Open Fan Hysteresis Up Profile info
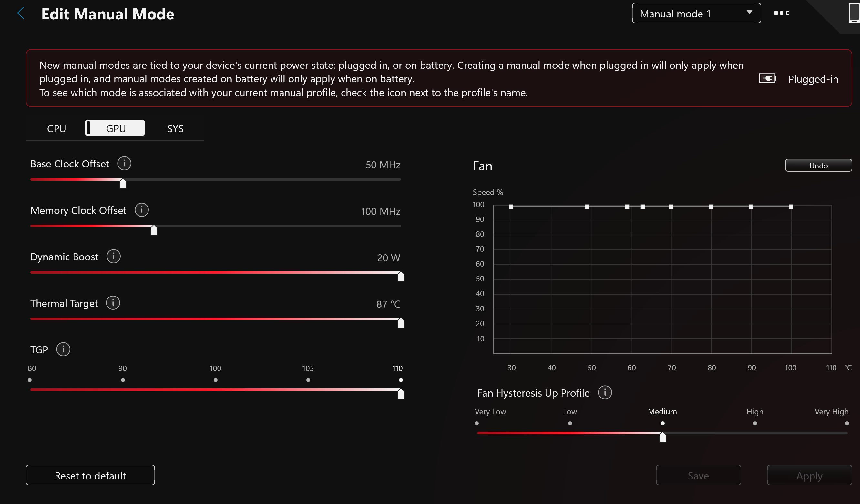Image resolution: width=860 pixels, height=504 pixels. pyautogui.click(x=604, y=392)
